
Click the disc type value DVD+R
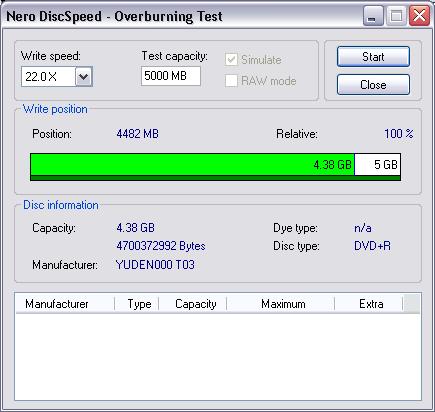(x=372, y=246)
